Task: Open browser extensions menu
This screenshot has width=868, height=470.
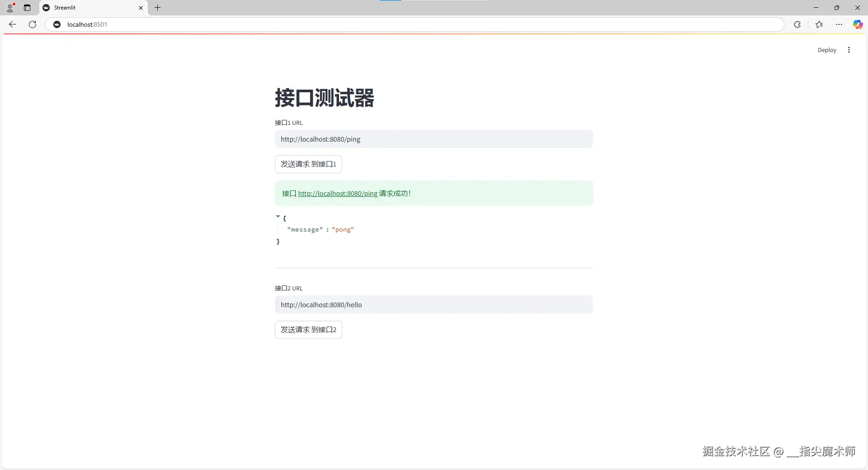Action: 797,24
